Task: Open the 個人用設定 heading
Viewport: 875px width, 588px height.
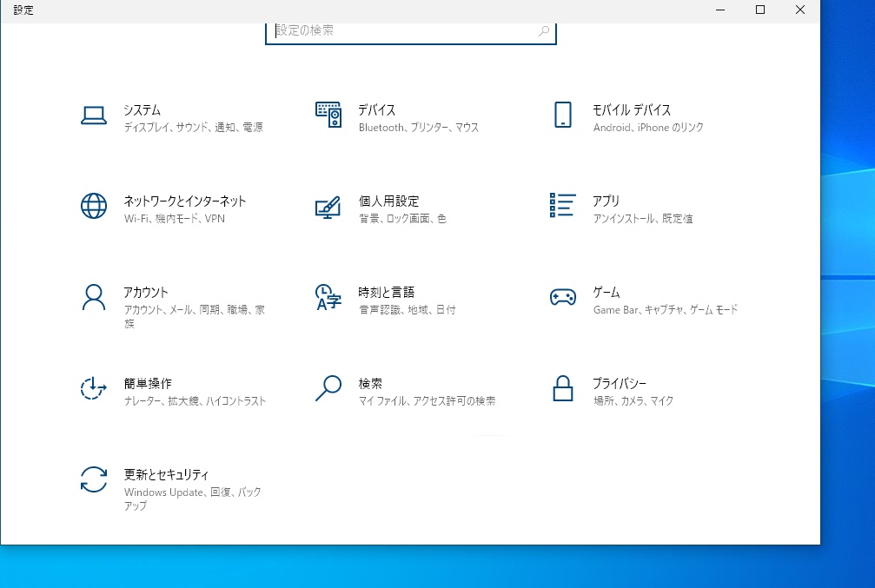Action: (389, 201)
